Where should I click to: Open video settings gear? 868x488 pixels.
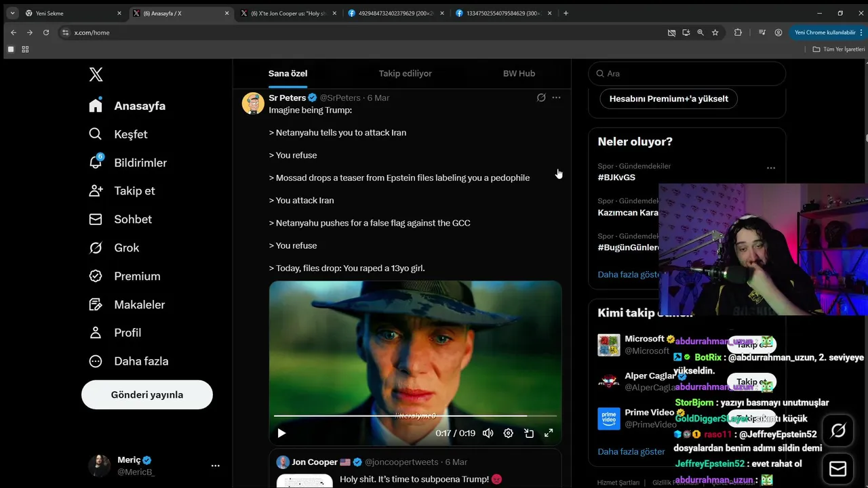tap(508, 433)
